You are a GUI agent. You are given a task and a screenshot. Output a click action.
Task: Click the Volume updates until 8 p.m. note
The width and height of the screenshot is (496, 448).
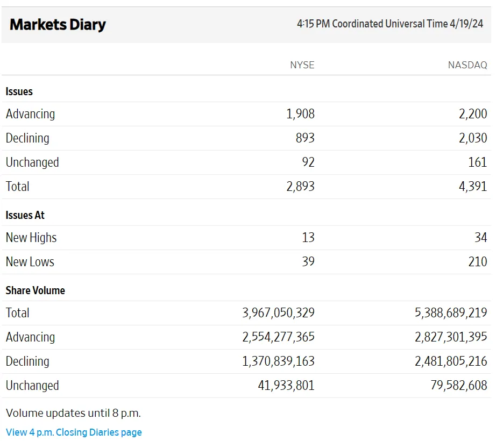(x=73, y=413)
